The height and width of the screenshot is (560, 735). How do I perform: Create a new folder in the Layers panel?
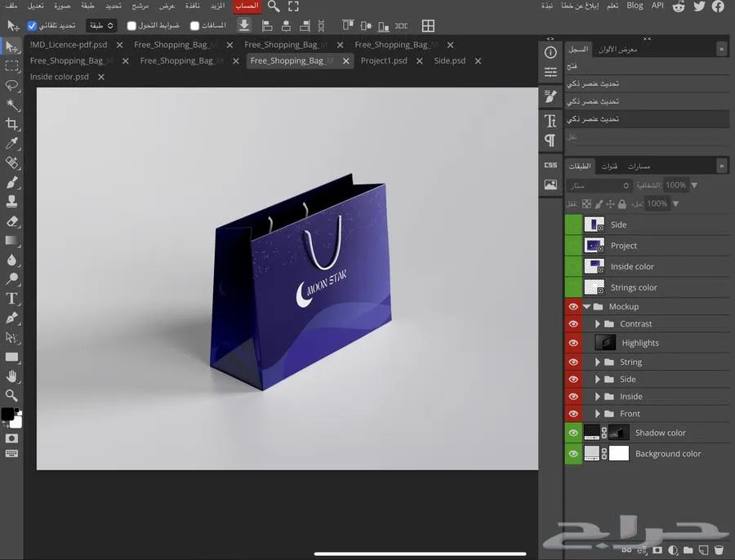[x=688, y=549]
